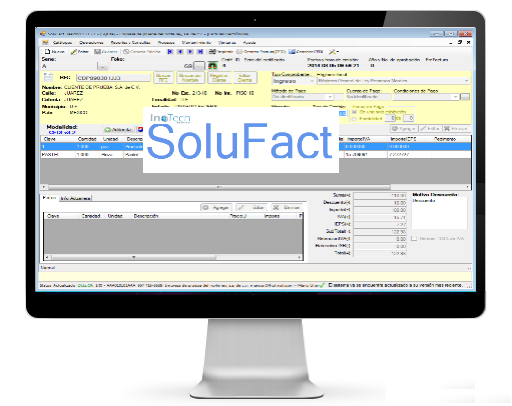This screenshot has height=406, width=512.
Task: Click the Cancelar Edición toolbar button
Action: click(x=142, y=52)
